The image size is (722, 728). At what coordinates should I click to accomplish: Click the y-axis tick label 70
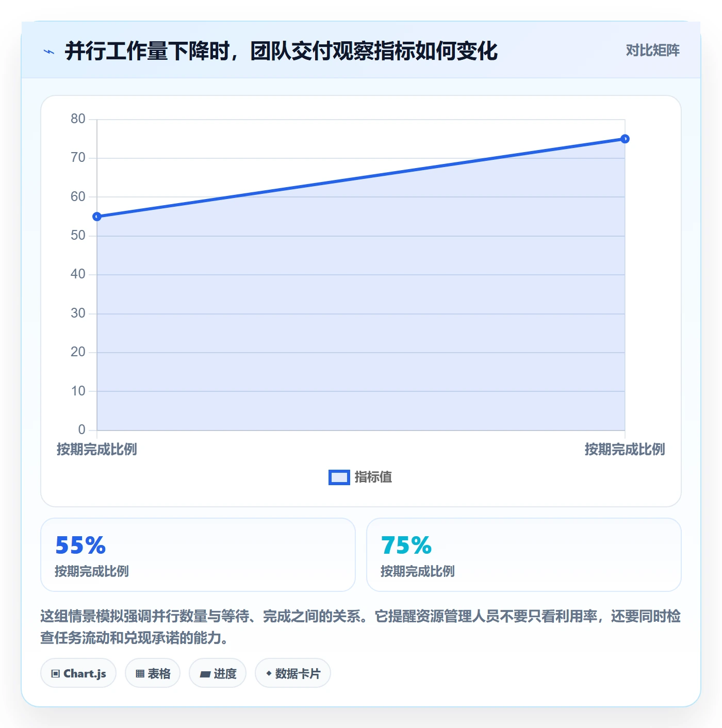(x=78, y=158)
